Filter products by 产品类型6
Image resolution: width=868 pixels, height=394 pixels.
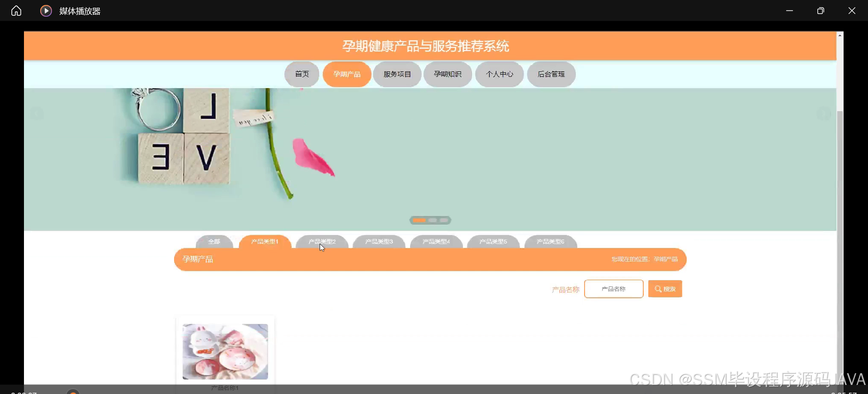point(551,242)
